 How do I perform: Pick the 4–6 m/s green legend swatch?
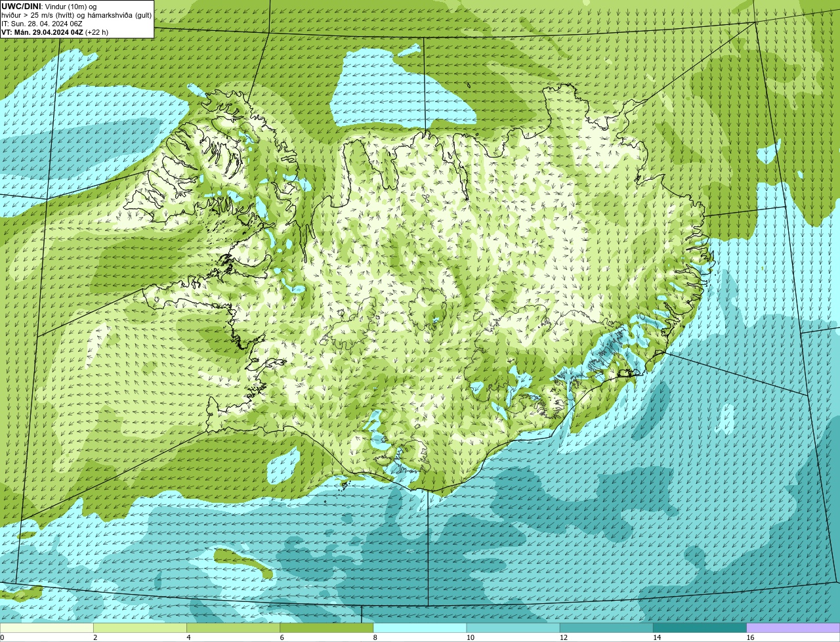[x=233, y=628]
